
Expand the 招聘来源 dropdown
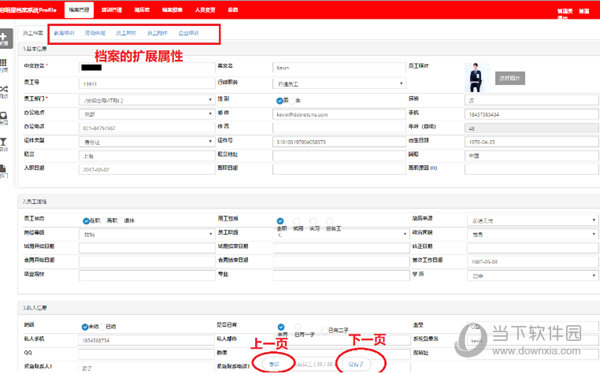[x=533, y=220]
